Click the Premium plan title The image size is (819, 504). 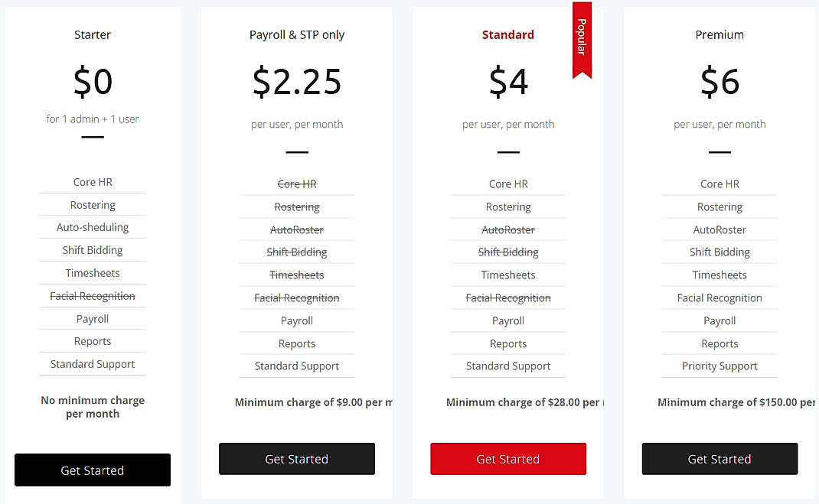pos(719,34)
